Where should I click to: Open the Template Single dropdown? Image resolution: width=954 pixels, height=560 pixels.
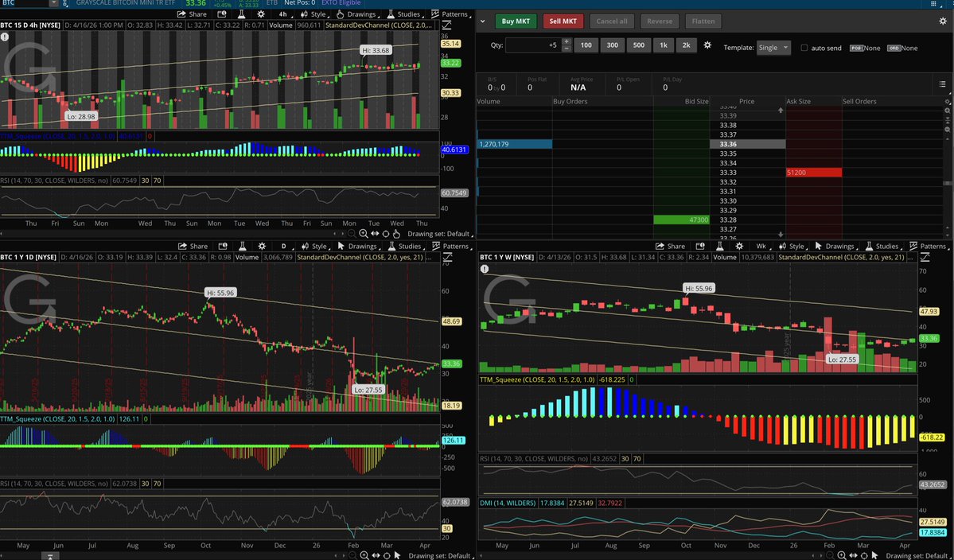(x=773, y=48)
